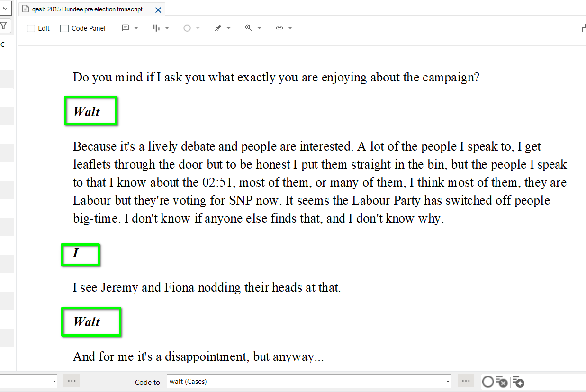586x392 pixels.
Task: Open the zoom options dropdown arrow
Action: pos(260,28)
